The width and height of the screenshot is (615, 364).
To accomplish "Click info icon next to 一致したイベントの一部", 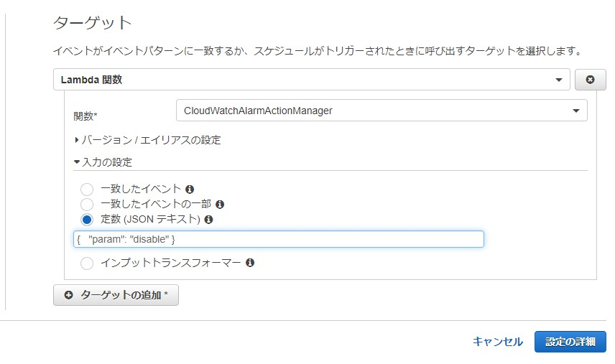I will tap(220, 205).
